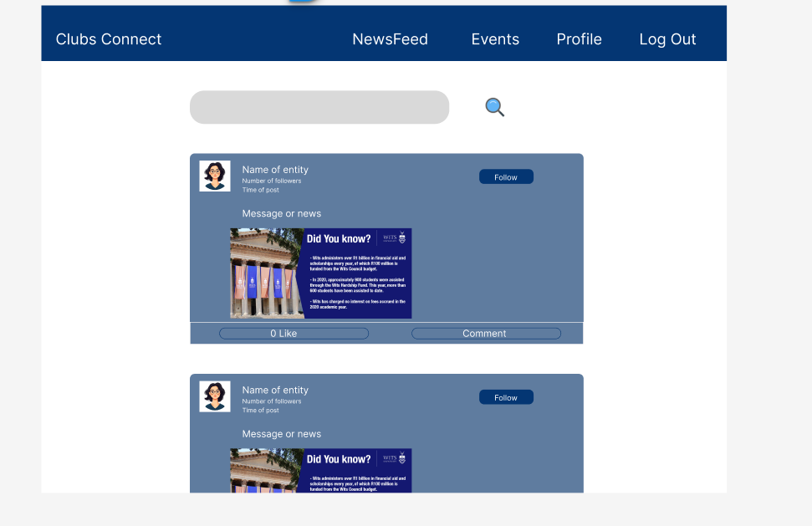Click Number of followers in second post
This screenshot has width=812, height=526.
tap(271, 401)
